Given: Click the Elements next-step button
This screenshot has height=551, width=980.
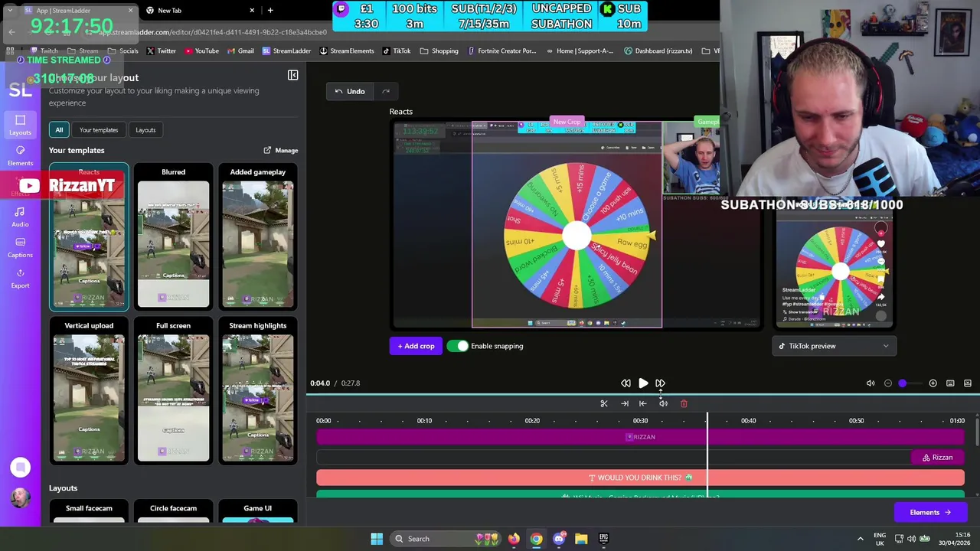Looking at the screenshot, I should pyautogui.click(x=930, y=513).
